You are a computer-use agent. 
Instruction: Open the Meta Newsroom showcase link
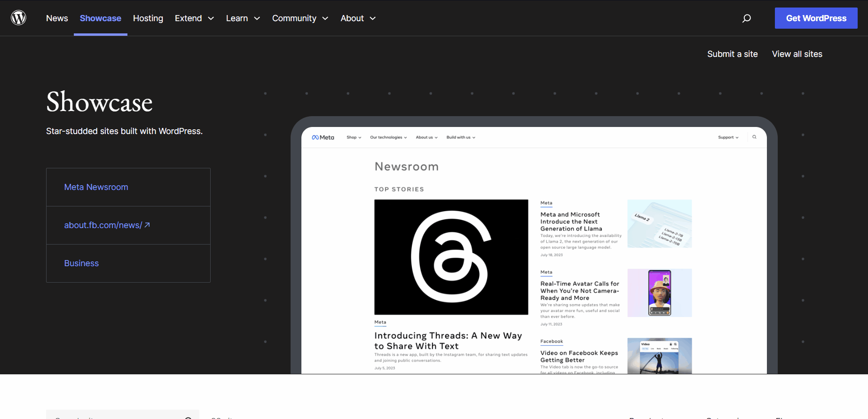(x=96, y=187)
